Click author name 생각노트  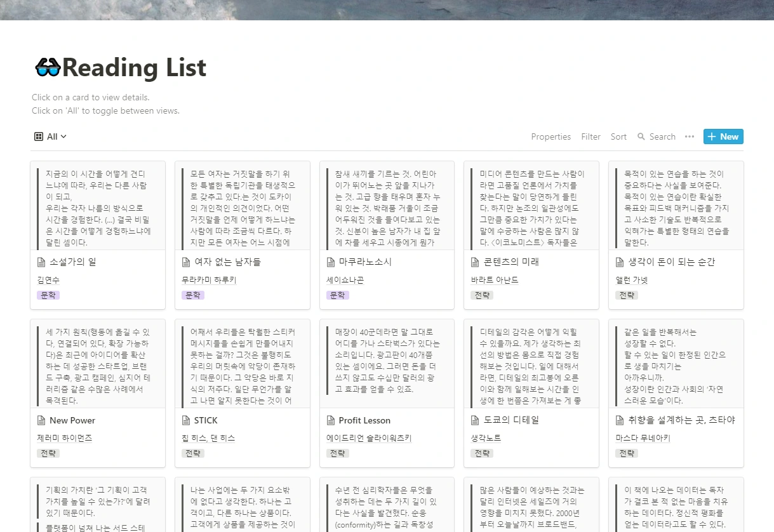tap(486, 438)
